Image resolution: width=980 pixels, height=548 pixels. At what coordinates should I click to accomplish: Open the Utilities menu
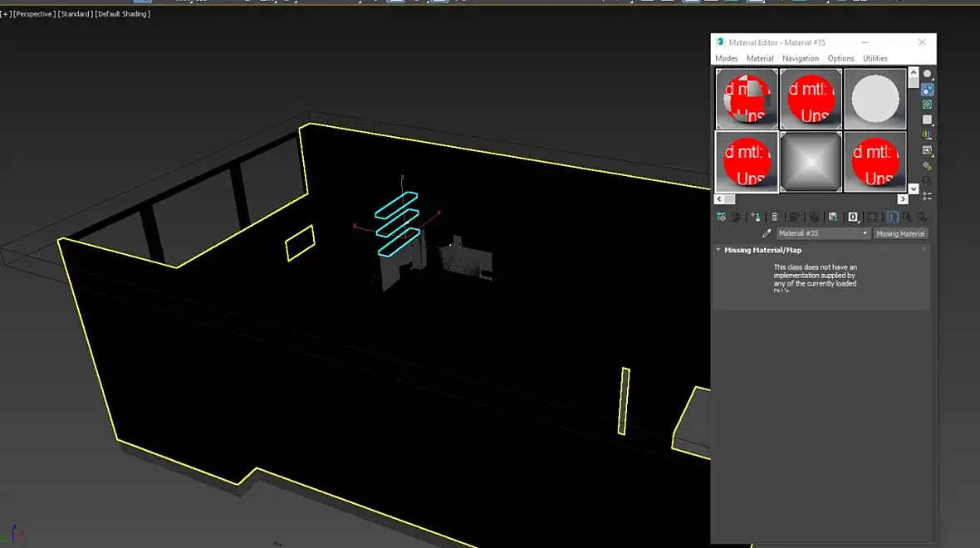875,58
